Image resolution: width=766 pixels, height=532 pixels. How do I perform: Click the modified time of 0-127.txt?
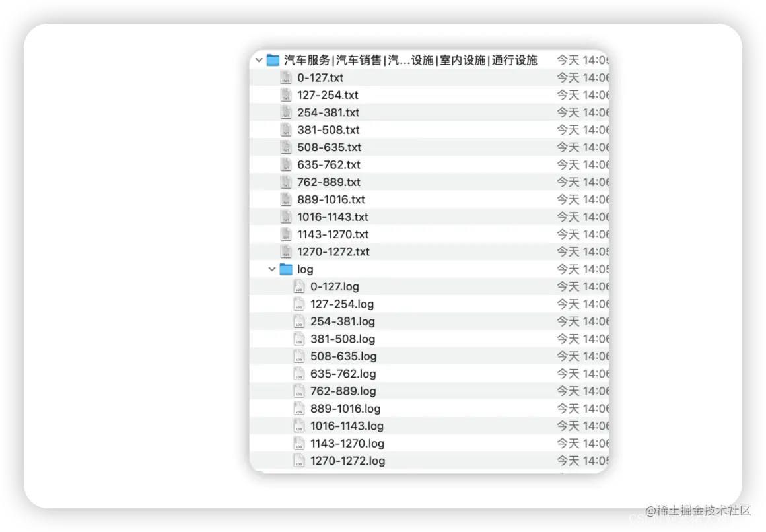tap(583, 78)
